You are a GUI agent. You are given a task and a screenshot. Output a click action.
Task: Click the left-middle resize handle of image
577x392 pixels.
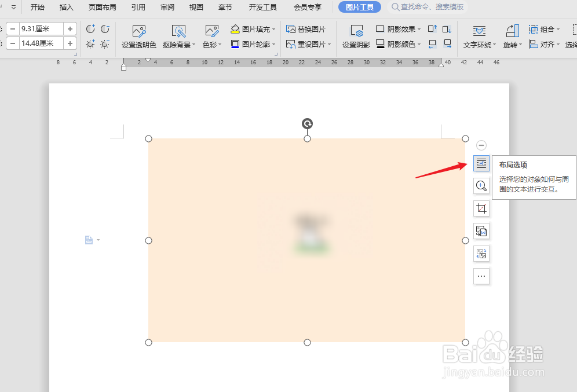tap(148, 240)
